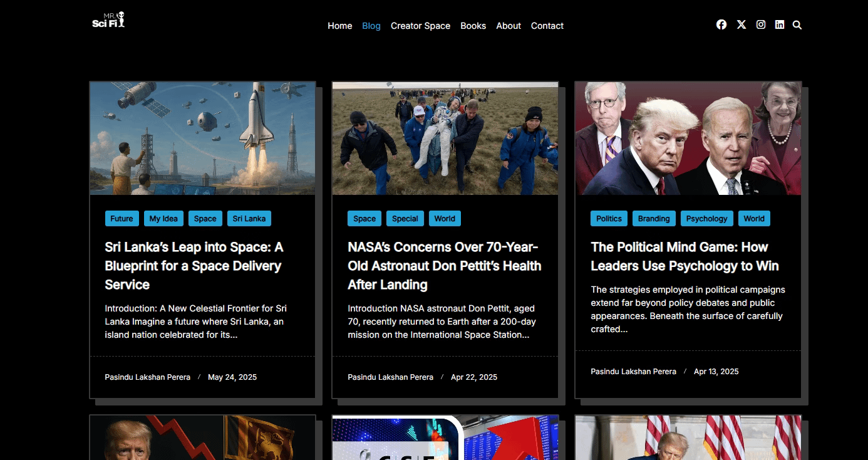868x460 pixels.
Task: View author Pasindu Lakshan Perera on Apr 13 post
Action: [633, 372]
